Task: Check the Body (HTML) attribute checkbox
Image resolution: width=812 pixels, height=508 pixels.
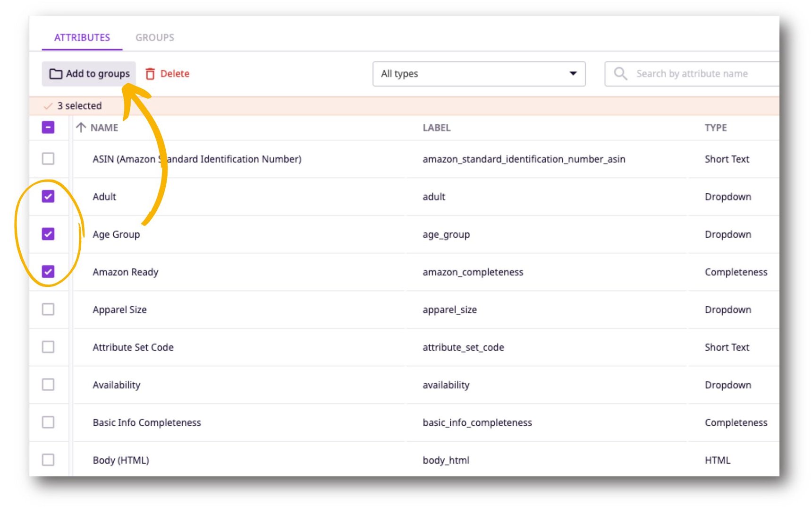Action: [49, 460]
